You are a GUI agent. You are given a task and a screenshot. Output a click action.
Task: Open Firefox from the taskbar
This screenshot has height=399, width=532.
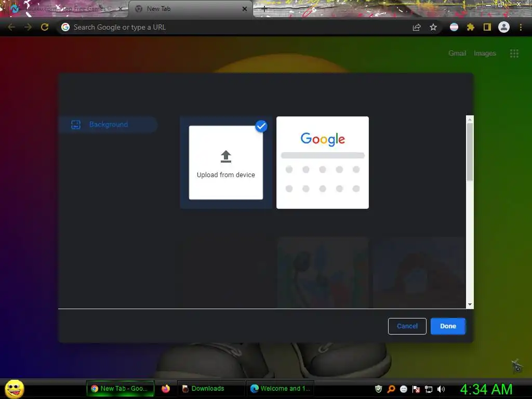pyautogui.click(x=166, y=389)
